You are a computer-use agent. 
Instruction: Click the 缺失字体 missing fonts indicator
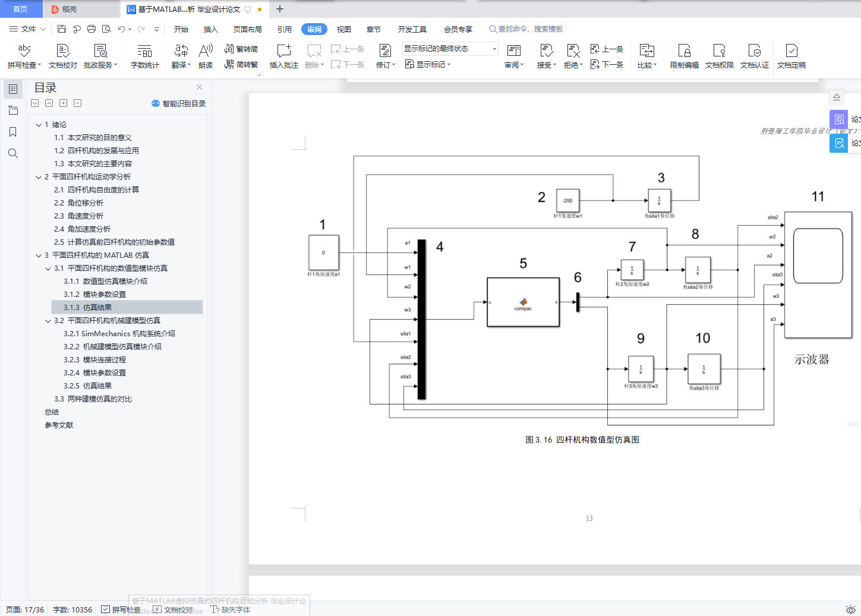point(231,609)
